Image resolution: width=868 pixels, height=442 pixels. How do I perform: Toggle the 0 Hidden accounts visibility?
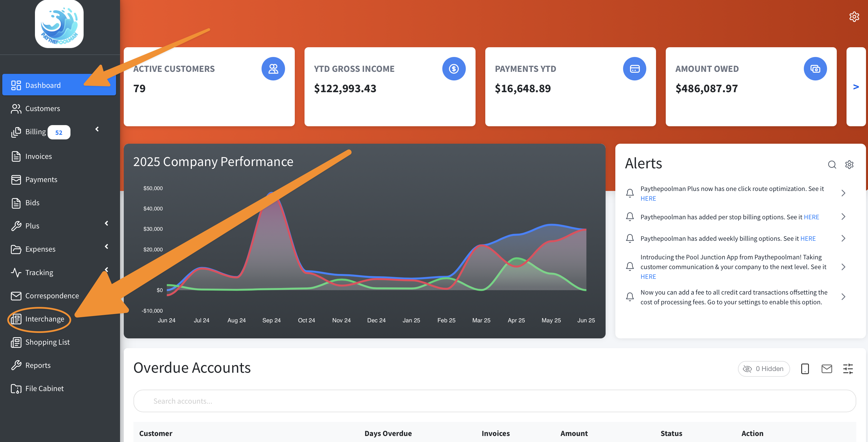click(x=763, y=369)
